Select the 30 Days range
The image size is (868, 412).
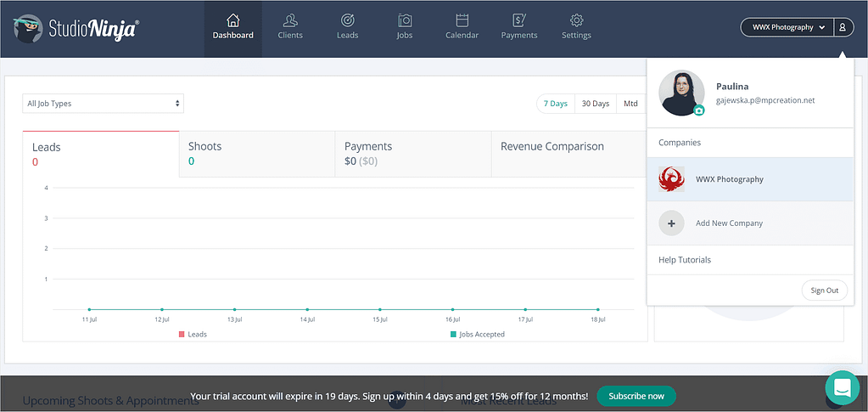click(596, 104)
